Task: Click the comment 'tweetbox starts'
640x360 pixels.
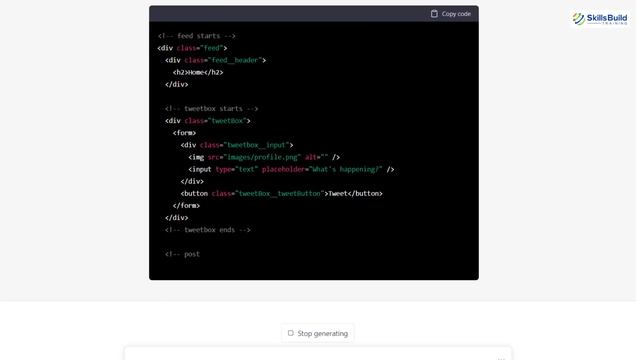Action: [211, 109]
